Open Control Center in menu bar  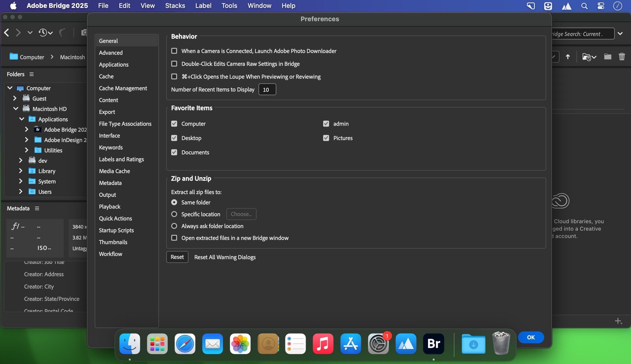coord(601,6)
